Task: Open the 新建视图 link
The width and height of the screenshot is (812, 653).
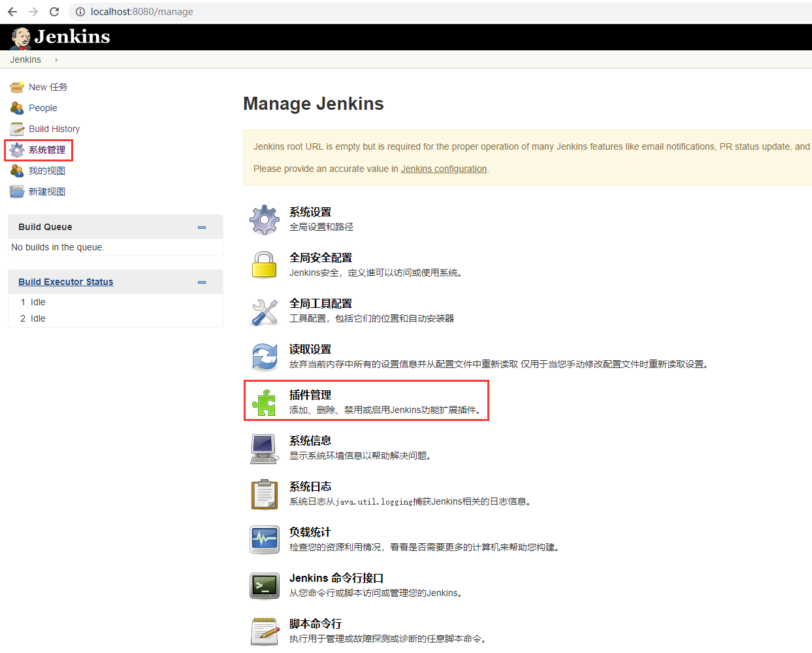Action: [47, 192]
